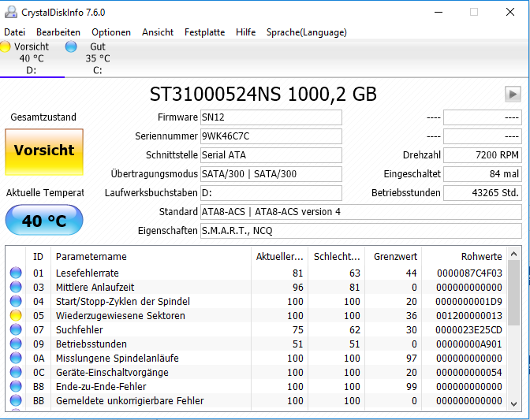
Task: Click the blue status icon for Suchfehler
Action: [x=16, y=329]
